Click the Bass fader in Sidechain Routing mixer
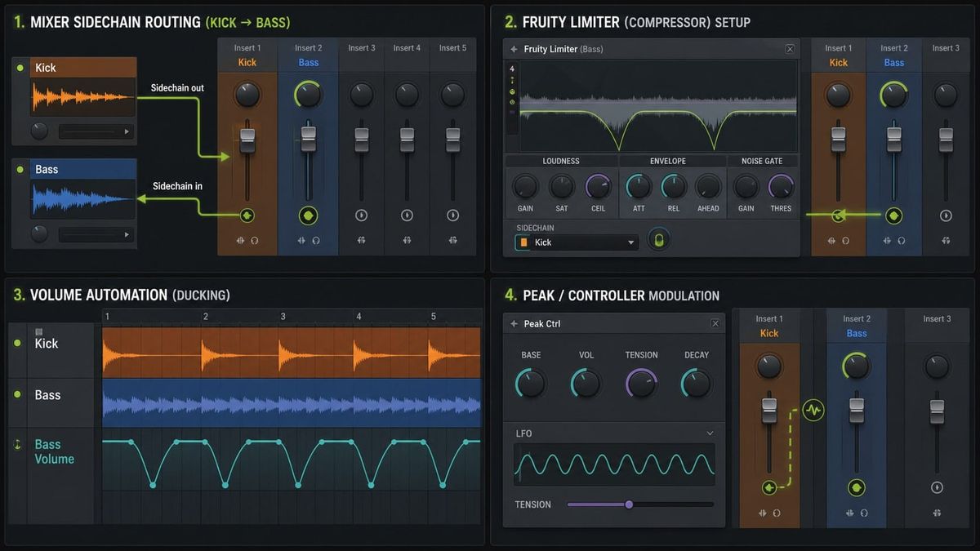 [308, 138]
